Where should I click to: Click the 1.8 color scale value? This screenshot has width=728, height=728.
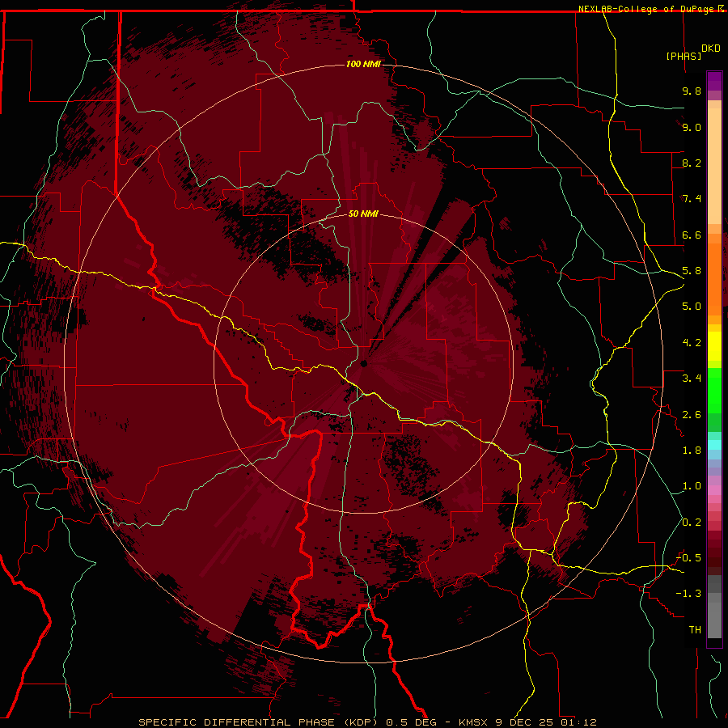[692, 451]
